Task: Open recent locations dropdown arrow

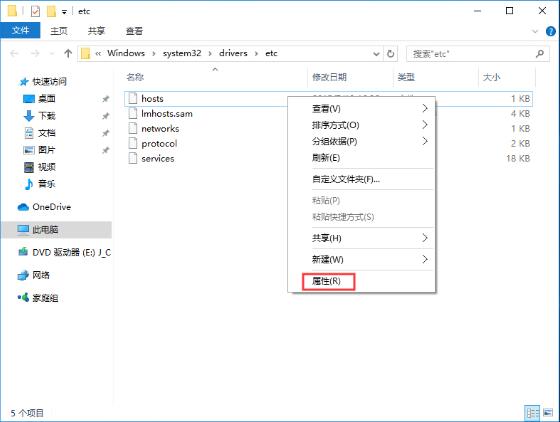Action: pyautogui.click(x=52, y=54)
